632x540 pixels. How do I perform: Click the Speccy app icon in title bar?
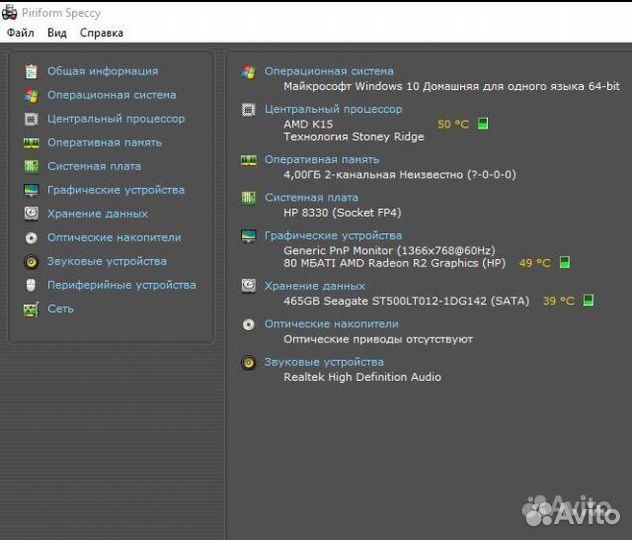pos(9,12)
